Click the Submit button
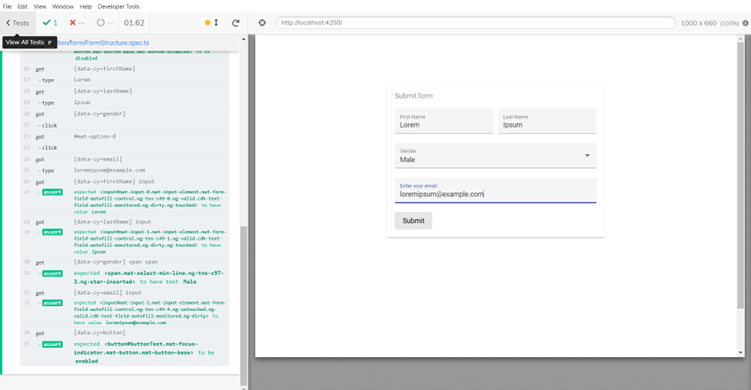 [413, 220]
